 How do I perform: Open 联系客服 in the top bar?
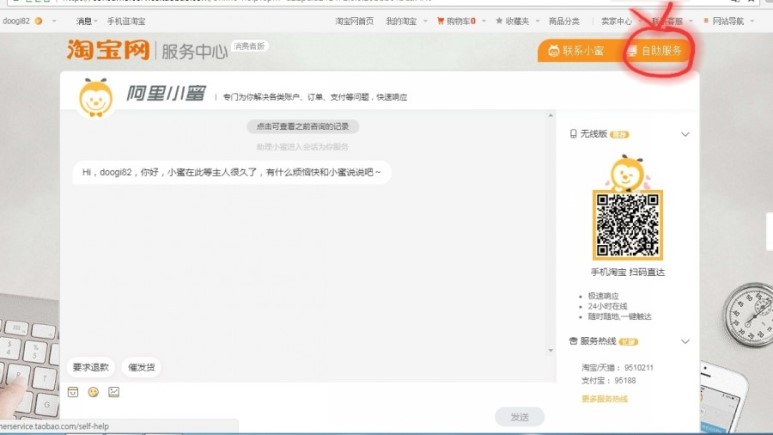click(668, 21)
